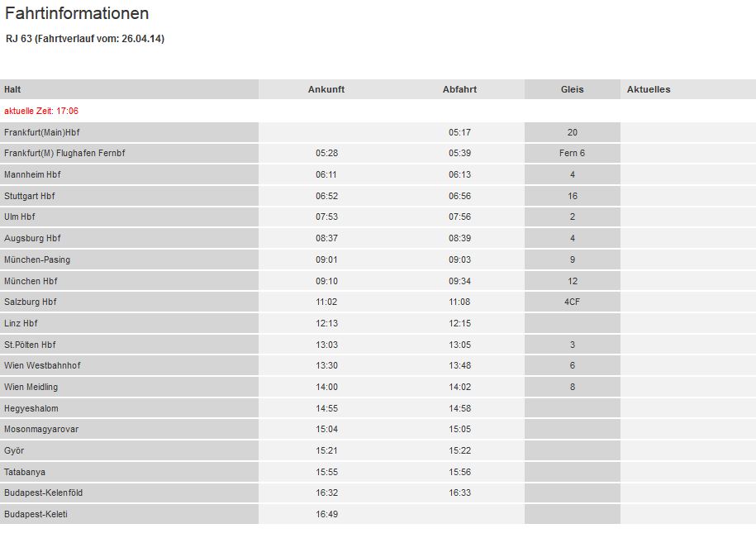Click on Wien Meidling stop
This screenshot has height=533, width=756.
click(x=31, y=387)
